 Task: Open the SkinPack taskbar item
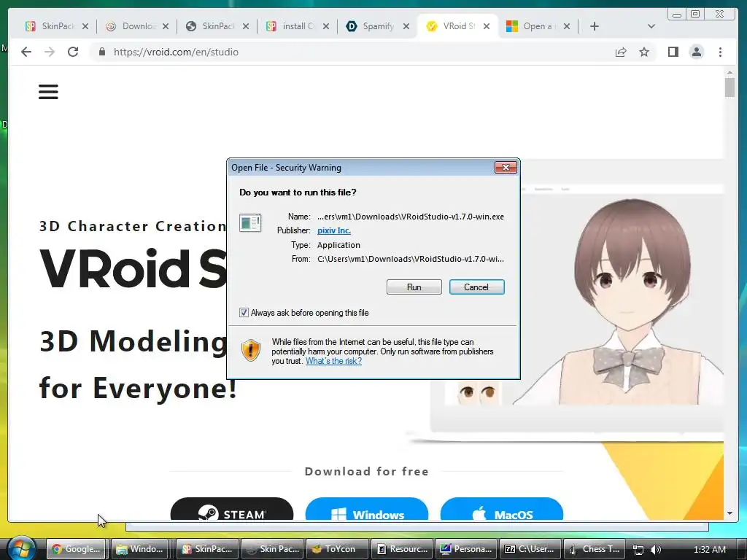(x=207, y=549)
